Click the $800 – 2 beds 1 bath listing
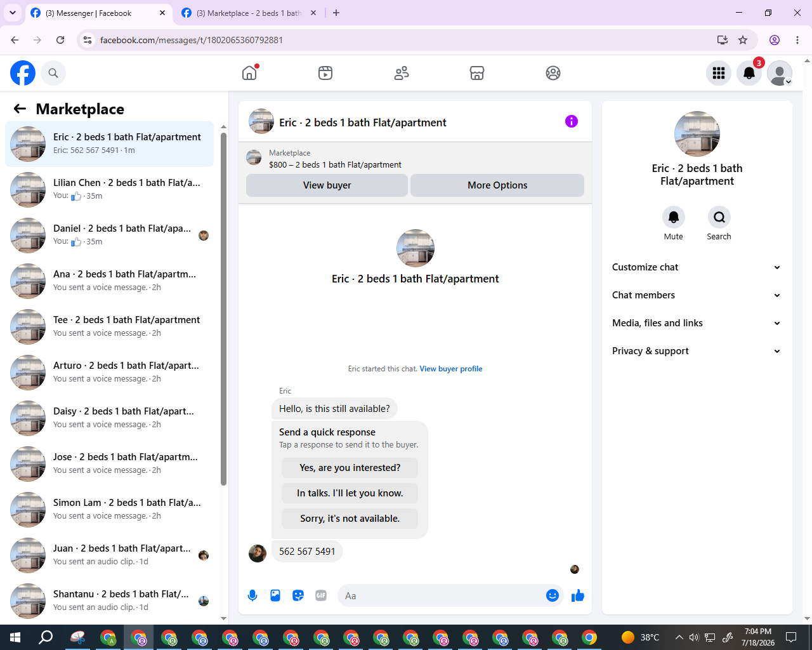The height and width of the screenshot is (650, 812). tap(335, 164)
